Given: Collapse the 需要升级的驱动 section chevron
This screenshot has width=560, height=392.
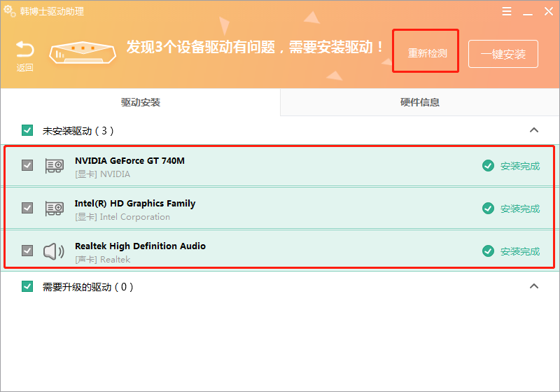Looking at the screenshot, I should [x=533, y=286].
